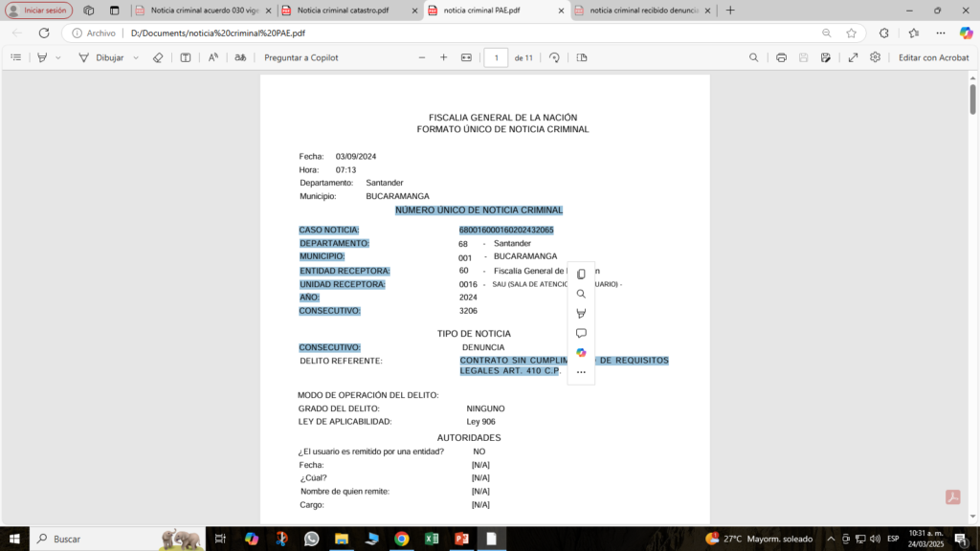Expand Dibujar pen options dropdown
The width and height of the screenshot is (980, 551).
(x=136, y=57)
